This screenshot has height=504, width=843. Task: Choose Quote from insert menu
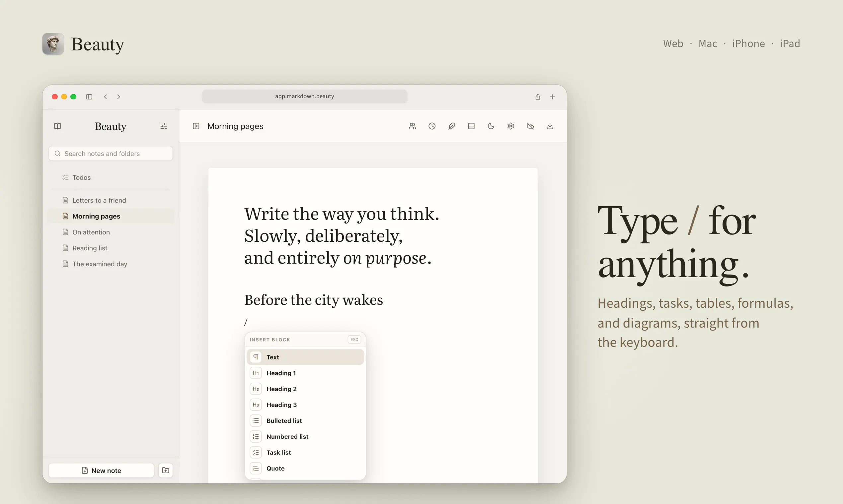tap(305, 468)
